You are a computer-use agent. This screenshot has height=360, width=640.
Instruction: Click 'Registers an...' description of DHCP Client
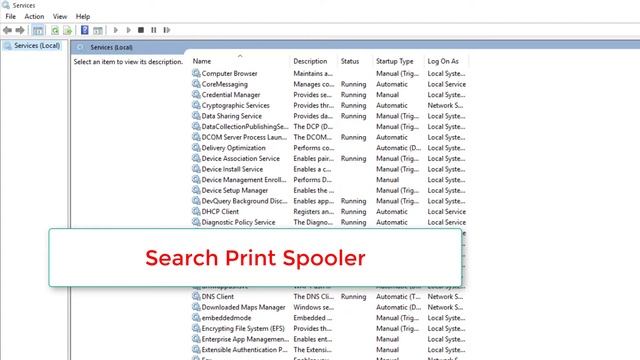313,211
